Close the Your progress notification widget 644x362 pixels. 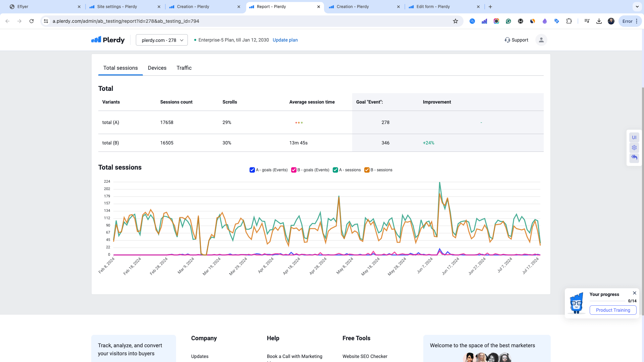(634, 293)
